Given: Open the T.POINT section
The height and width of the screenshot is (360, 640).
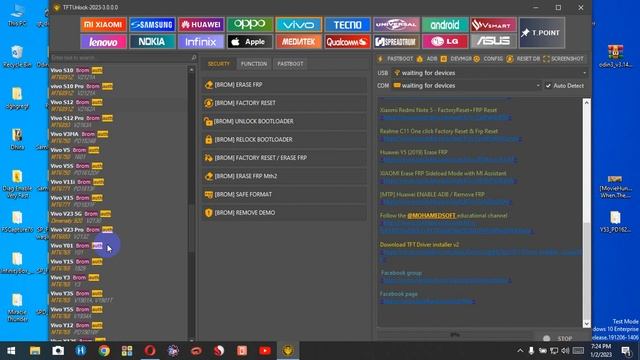Looking at the screenshot, I should click(x=542, y=33).
